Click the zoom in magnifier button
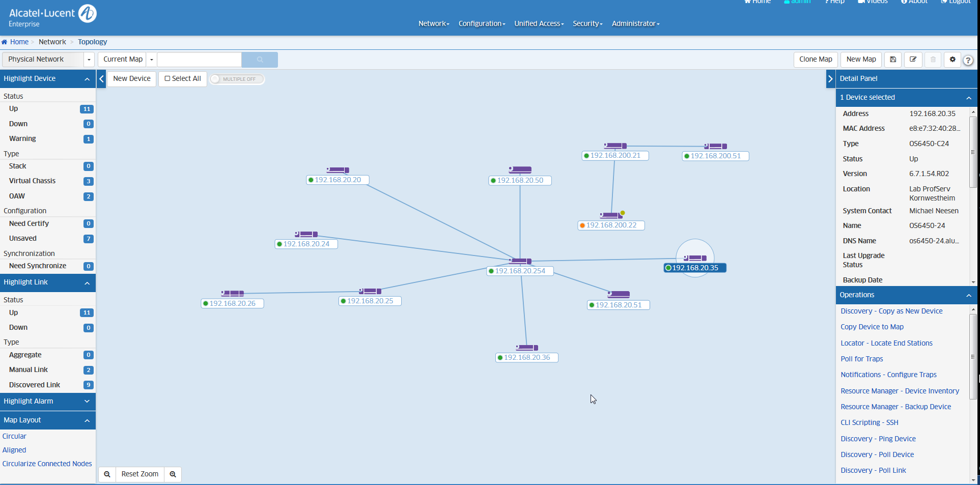 173,474
